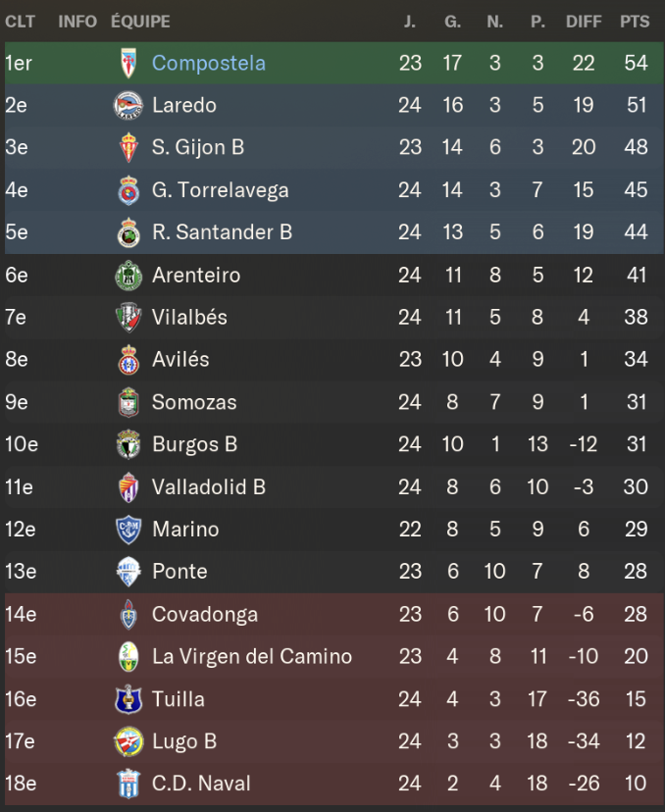665x812 pixels.
Task: Open the Compostela team link
Action: (209, 63)
